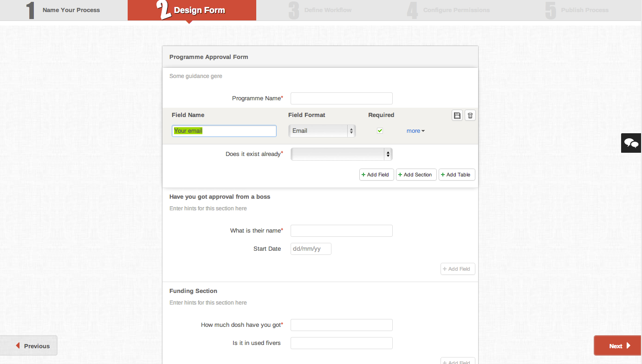The height and width of the screenshot is (364, 642).
Task: Expand the more options link
Action: (x=415, y=131)
